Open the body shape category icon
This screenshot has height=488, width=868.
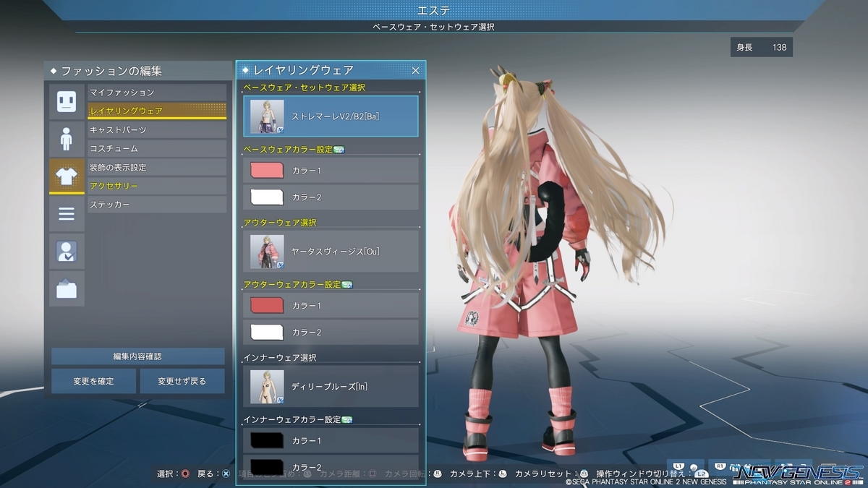click(67, 140)
